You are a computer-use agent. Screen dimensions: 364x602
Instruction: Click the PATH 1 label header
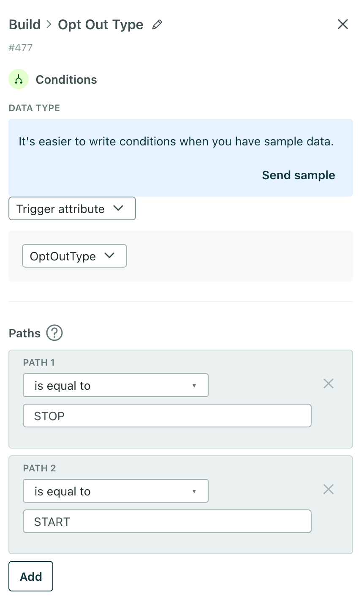pos(39,362)
